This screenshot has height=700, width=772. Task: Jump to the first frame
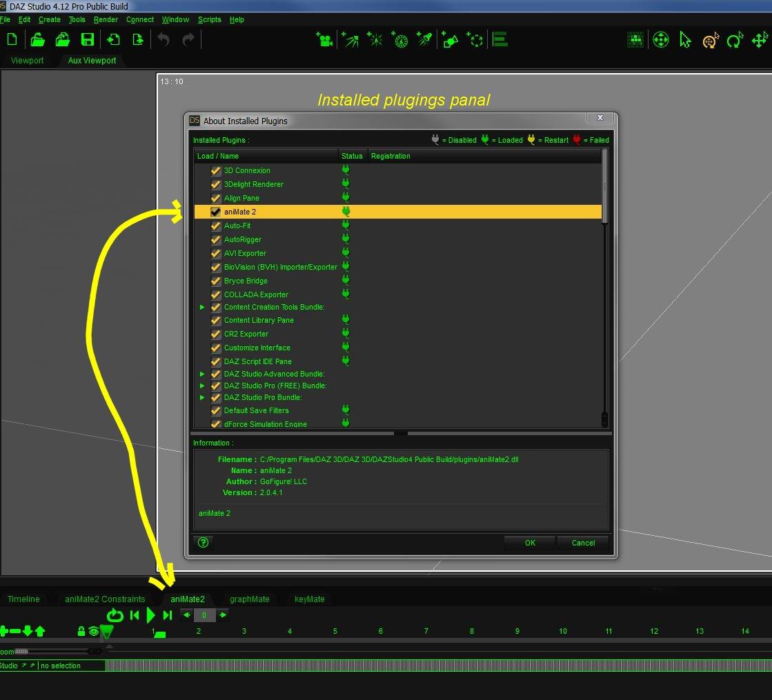[135, 615]
